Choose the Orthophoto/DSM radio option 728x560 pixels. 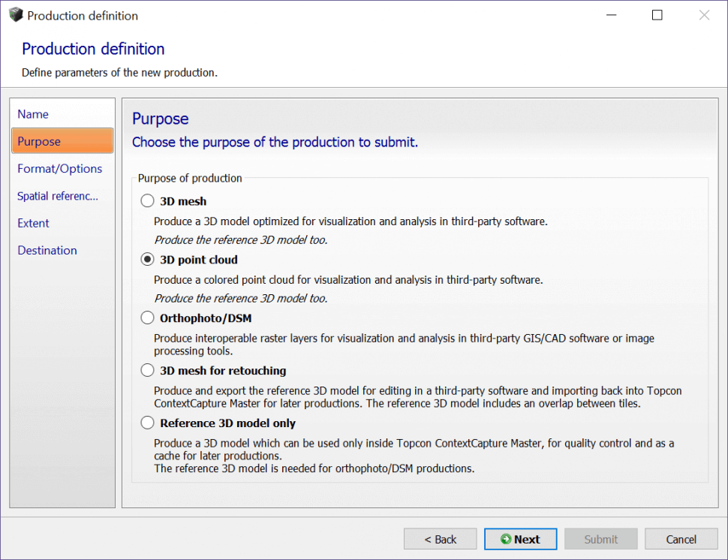click(147, 318)
